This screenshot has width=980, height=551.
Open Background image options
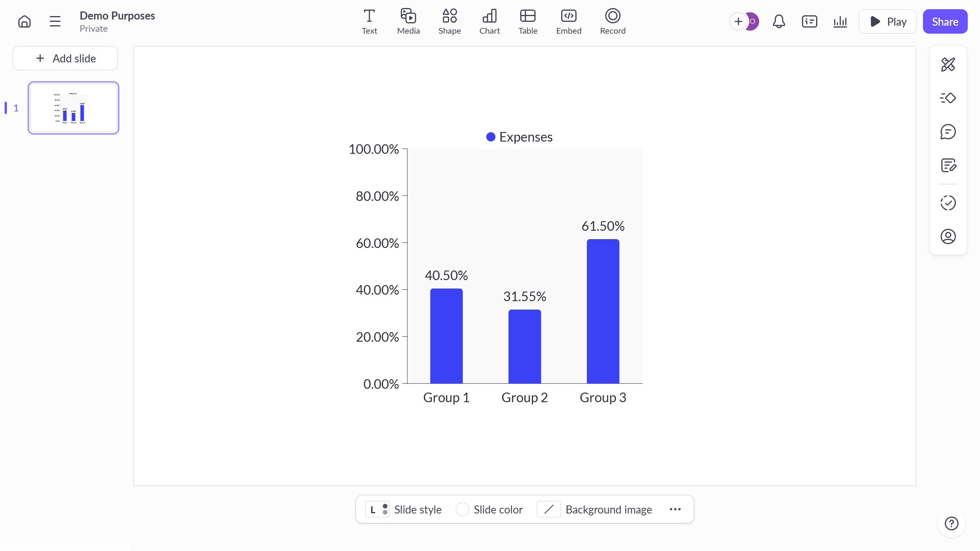[x=595, y=509]
